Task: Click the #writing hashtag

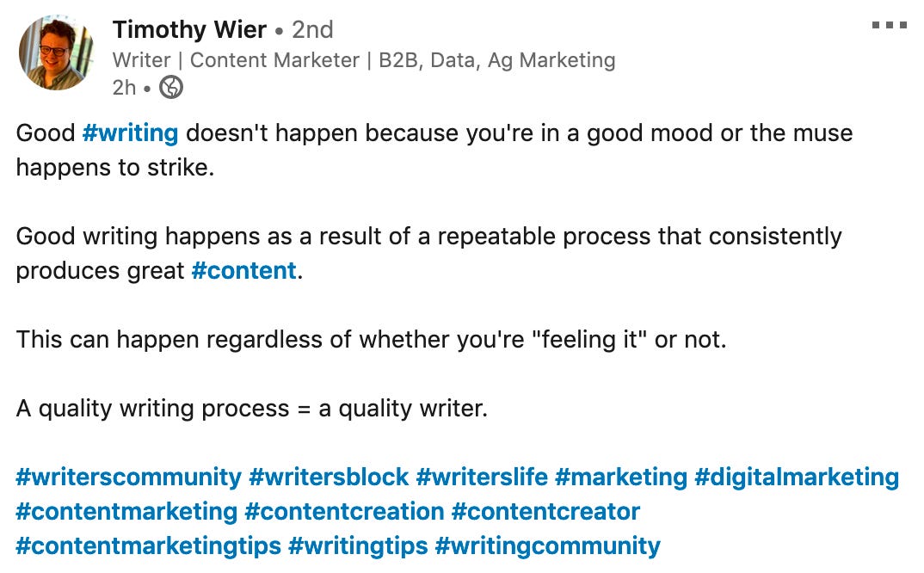Action: click(130, 133)
